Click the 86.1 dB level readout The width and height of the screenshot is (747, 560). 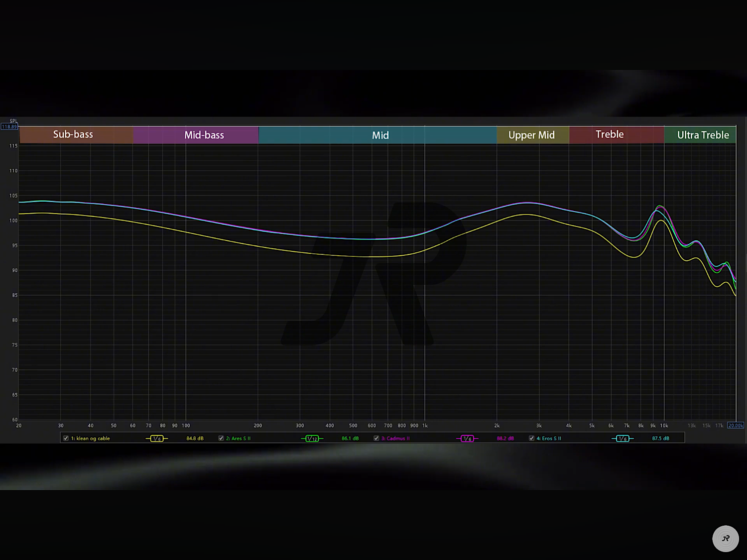(x=350, y=439)
